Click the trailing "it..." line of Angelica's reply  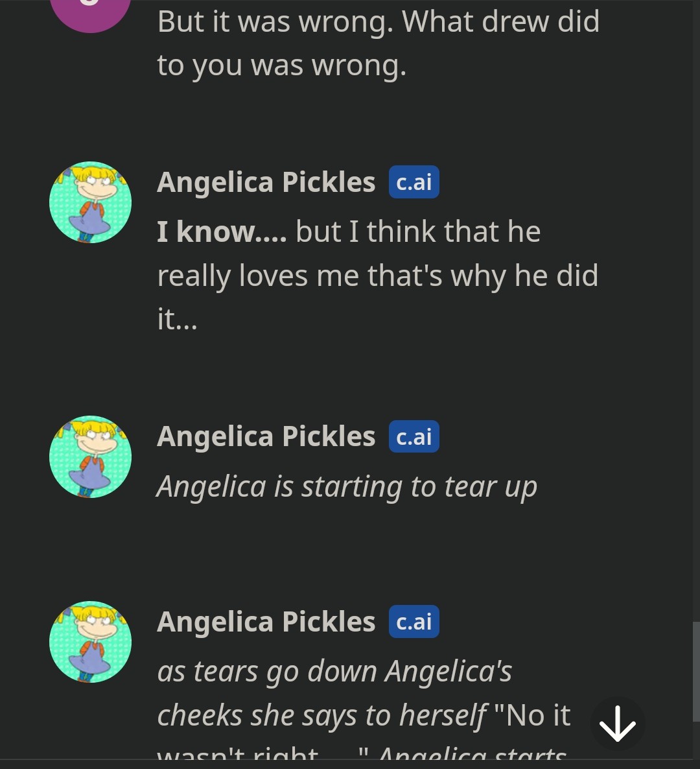[x=177, y=319]
